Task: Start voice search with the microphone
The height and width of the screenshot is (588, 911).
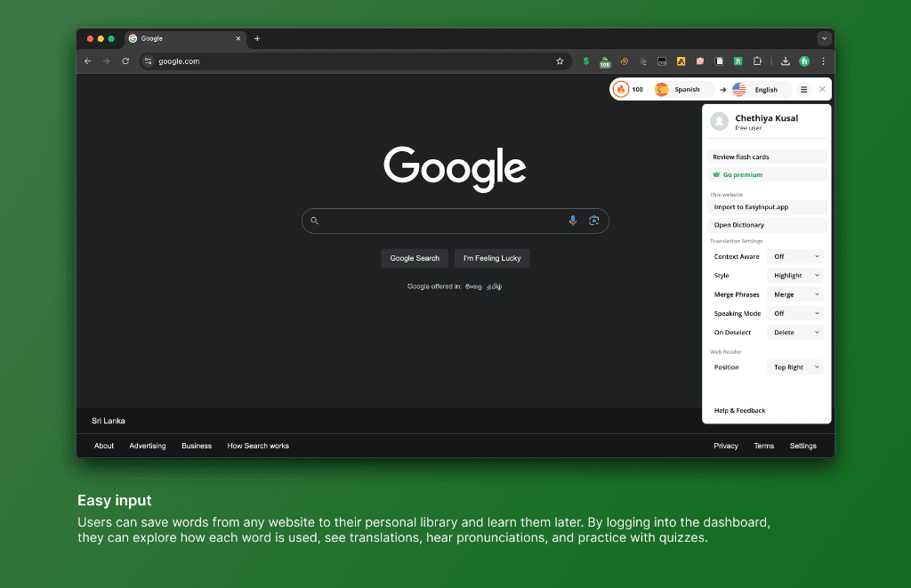Action: [573, 221]
